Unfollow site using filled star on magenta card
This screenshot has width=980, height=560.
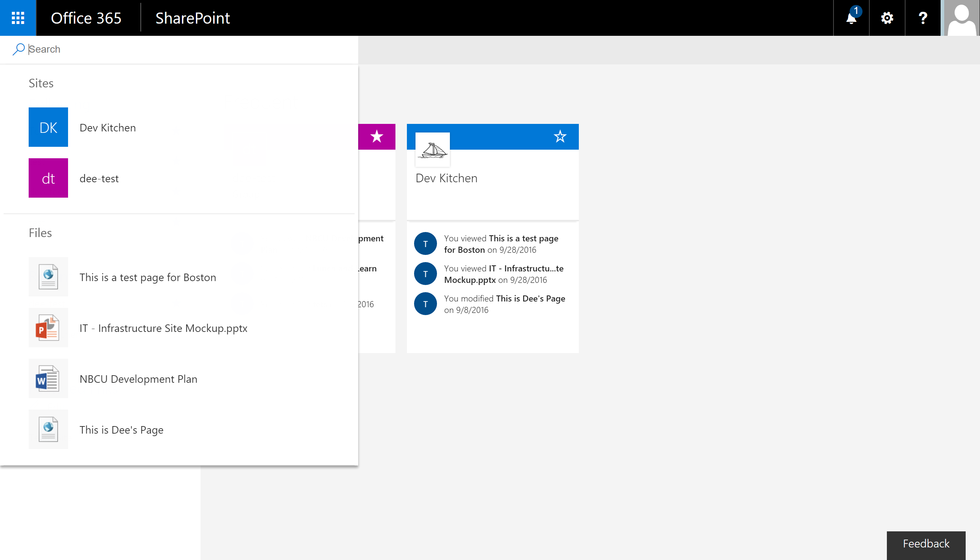tap(377, 136)
